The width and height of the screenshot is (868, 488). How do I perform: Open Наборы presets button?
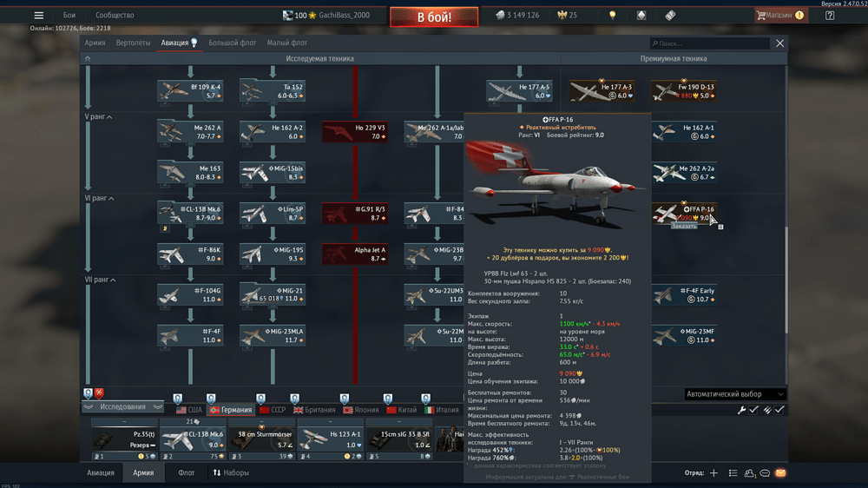pyautogui.click(x=231, y=473)
